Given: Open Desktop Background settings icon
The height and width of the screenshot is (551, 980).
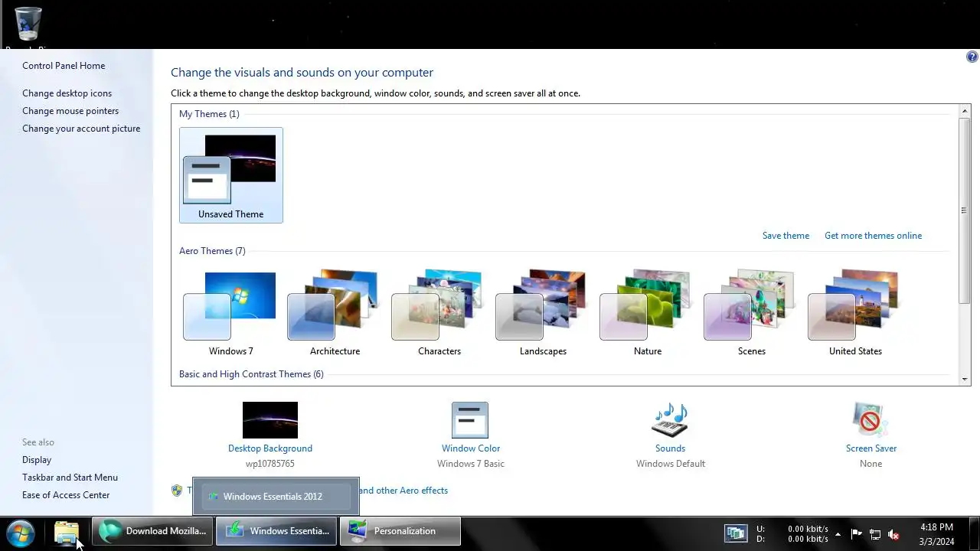Looking at the screenshot, I should tap(270, 420).
